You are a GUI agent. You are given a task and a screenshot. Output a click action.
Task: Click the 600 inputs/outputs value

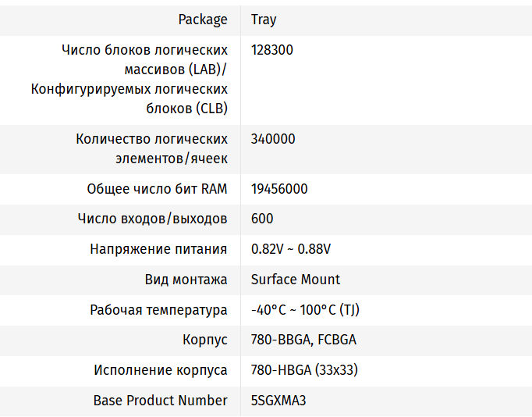pyautogui.click(x=262, y=219)
